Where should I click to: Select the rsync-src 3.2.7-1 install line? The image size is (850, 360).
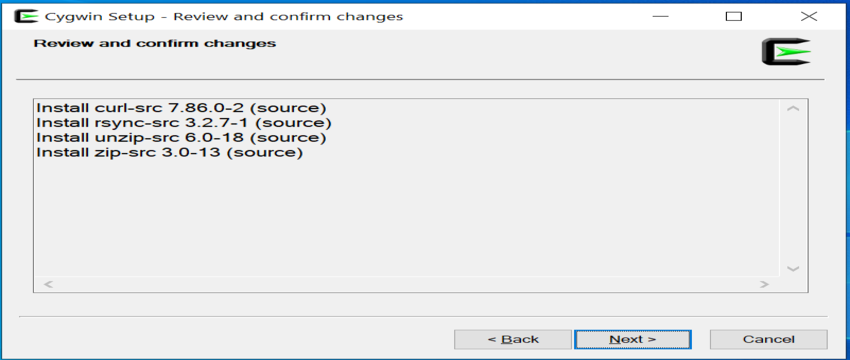(x=184, y=123)
